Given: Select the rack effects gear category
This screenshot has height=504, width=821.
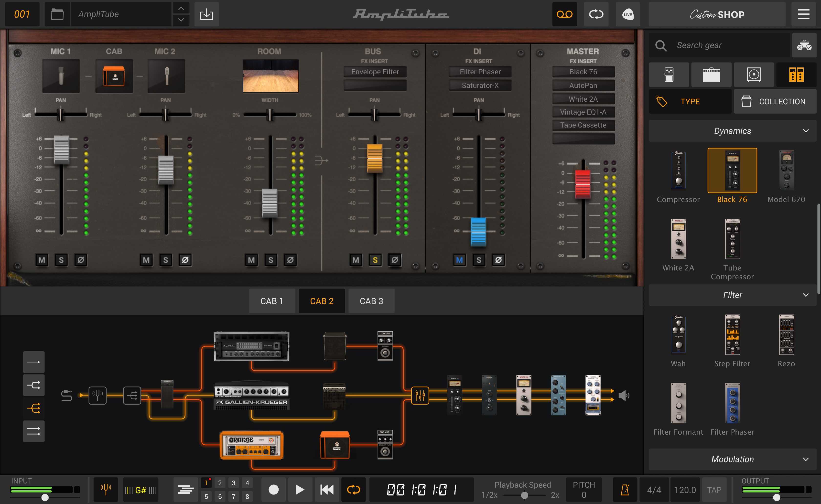Looking at the screenshot, I should click(x=796, y=74).
